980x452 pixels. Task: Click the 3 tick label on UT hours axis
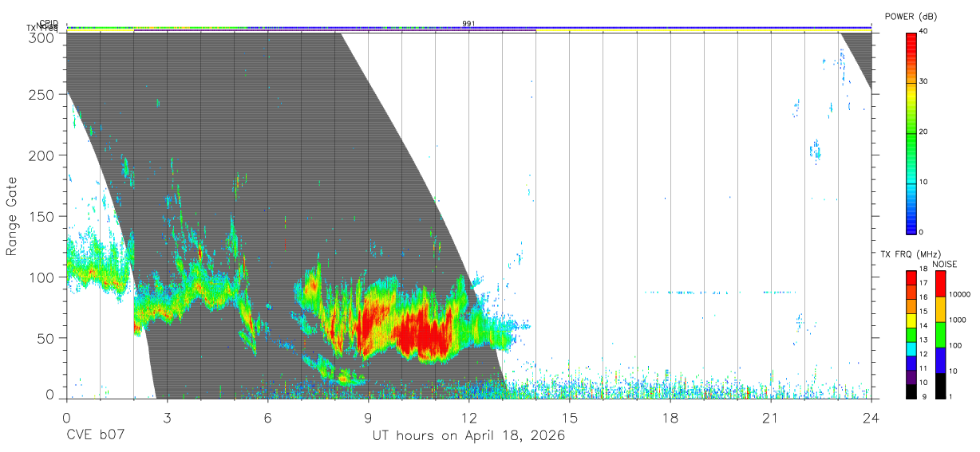click(167, 418)
